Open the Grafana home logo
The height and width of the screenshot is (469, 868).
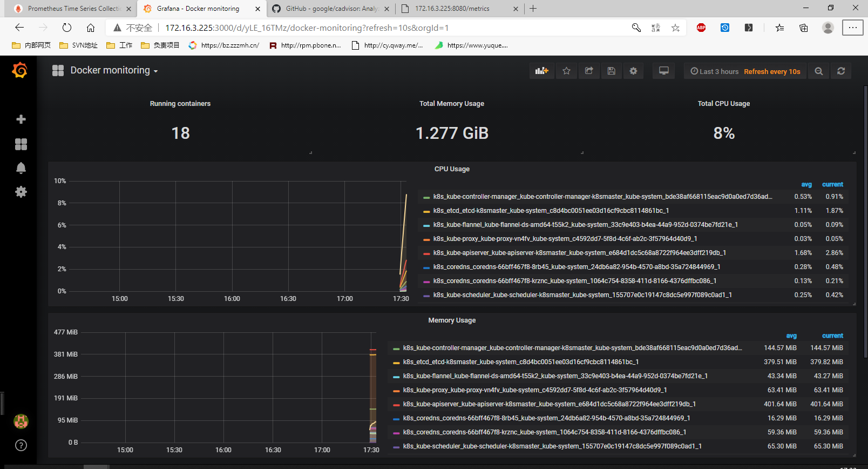tap(20, 70)
